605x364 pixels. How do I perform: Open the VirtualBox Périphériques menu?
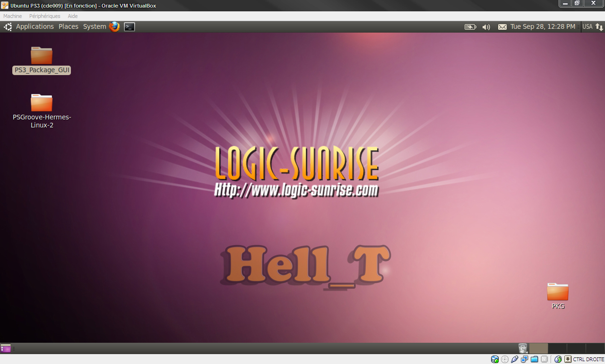[45, 16]
